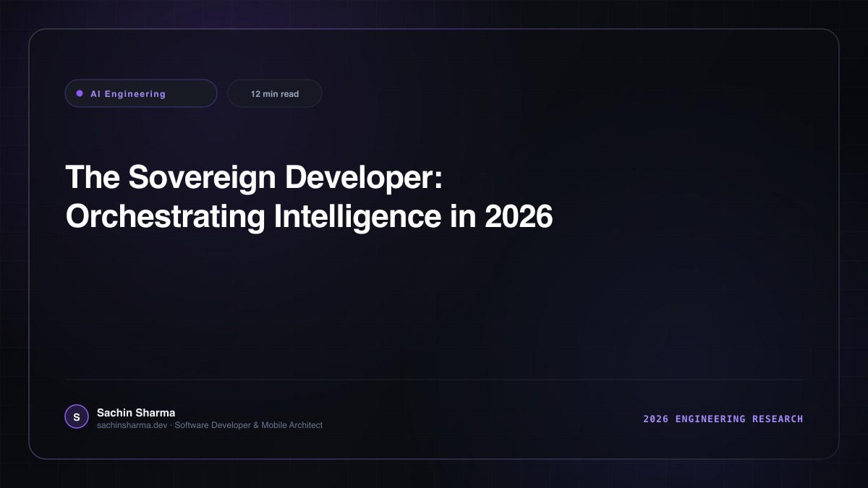Click title line 'Orchestrating Intelligence in 2026'
Image resolution: width=868 pixels, height=488 pixels.
pyautogui.click(x=310, y=217)
